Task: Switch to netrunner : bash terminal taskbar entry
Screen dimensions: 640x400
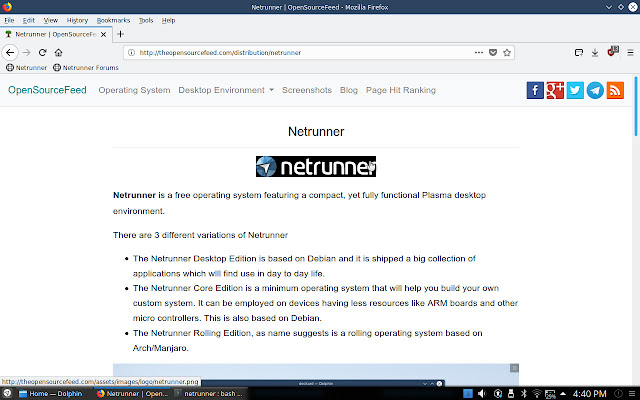Action: click(x=209, y=393)
